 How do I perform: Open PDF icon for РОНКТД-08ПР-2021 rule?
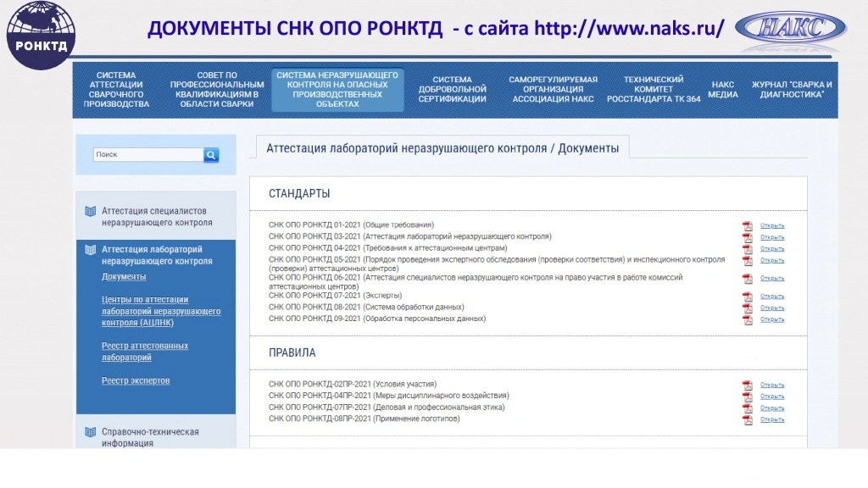click(x=748, y=420)
